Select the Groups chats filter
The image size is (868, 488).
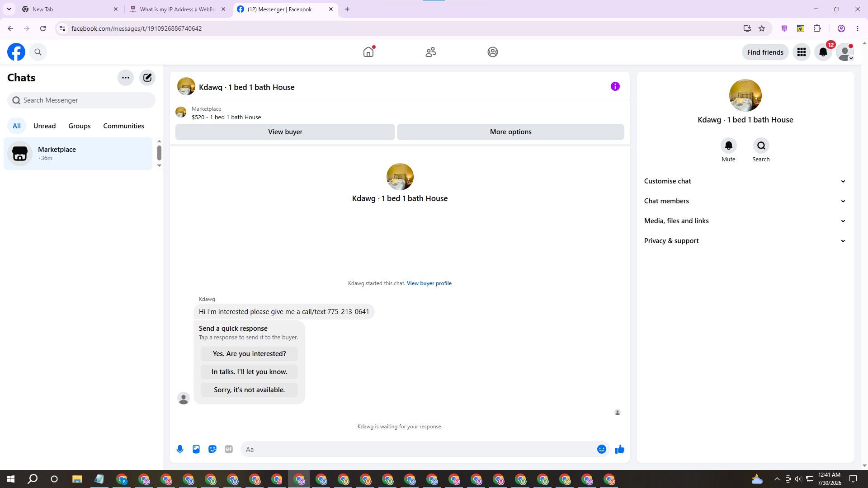[x=80, y=126]
